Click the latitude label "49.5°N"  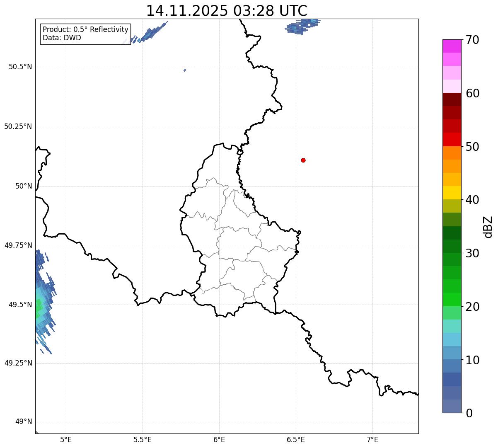(x=20, y=305)
